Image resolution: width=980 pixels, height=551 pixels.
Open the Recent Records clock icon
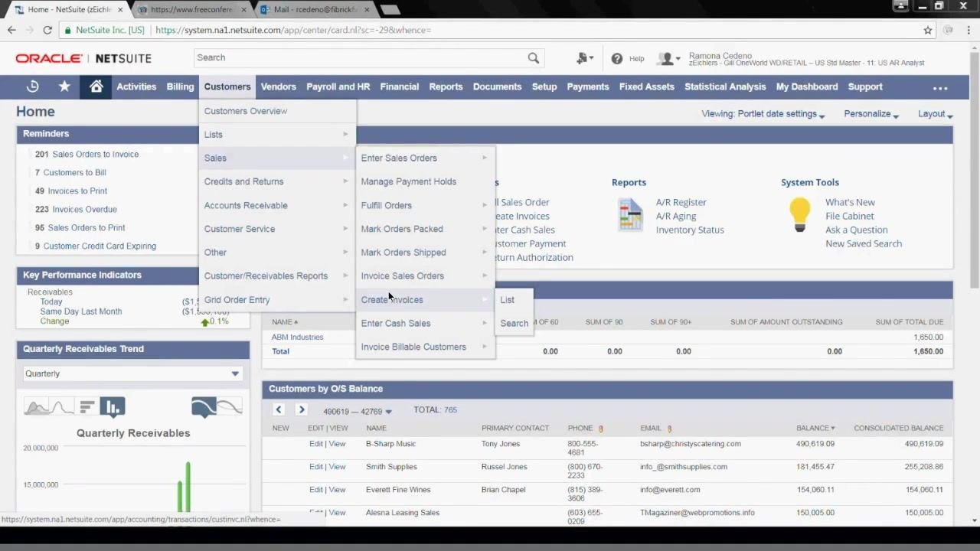point(32,86)
